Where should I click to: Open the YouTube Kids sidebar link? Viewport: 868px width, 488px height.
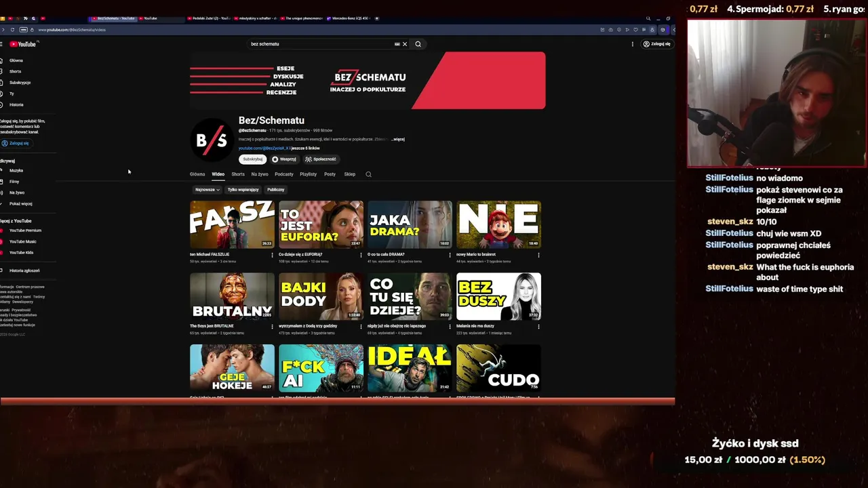(x=21, y=252)
